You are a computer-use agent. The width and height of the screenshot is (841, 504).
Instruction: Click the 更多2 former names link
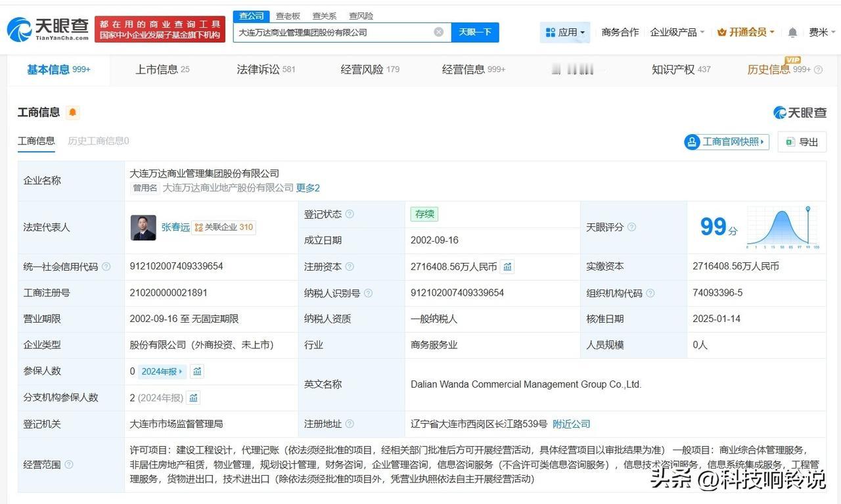tap(308, 188)
